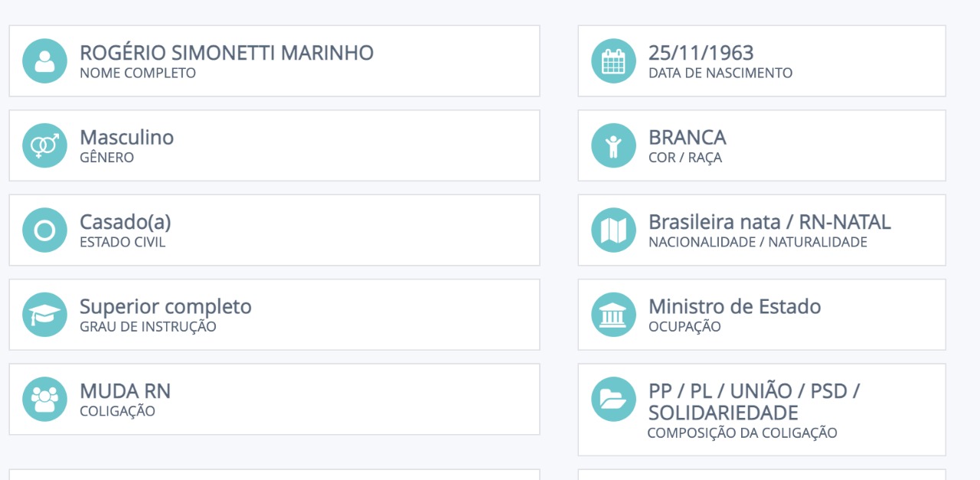The height and width of the screenshot is (480, 980).
Task: Click the PP / PL / UNIÃO / PSD composition text
Action: point(753,391)
